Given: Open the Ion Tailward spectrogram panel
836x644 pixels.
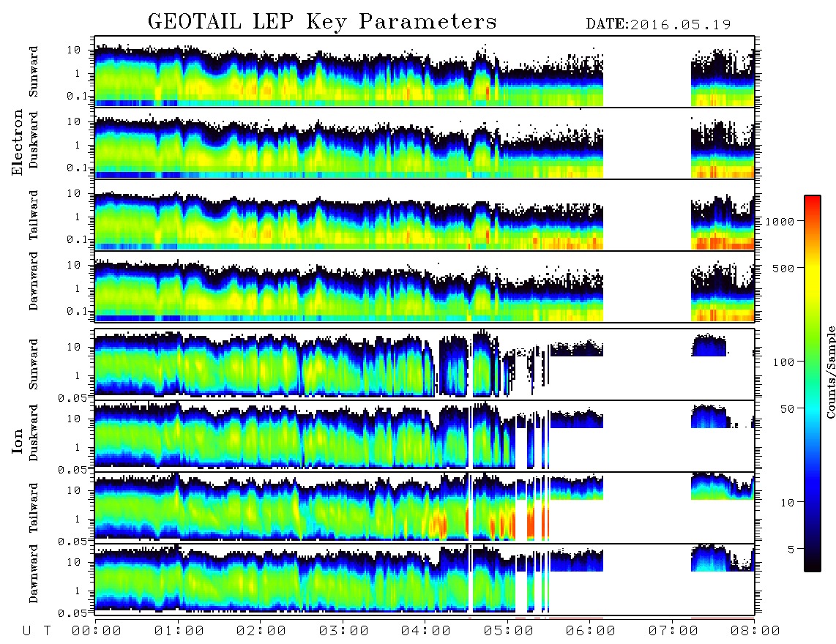Looking at the screenshot, I should click(x=425, y=508).
